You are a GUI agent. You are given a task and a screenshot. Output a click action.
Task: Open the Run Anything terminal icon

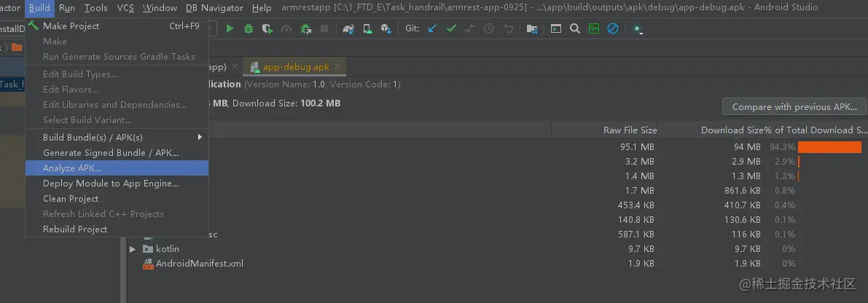click(556, 28)
